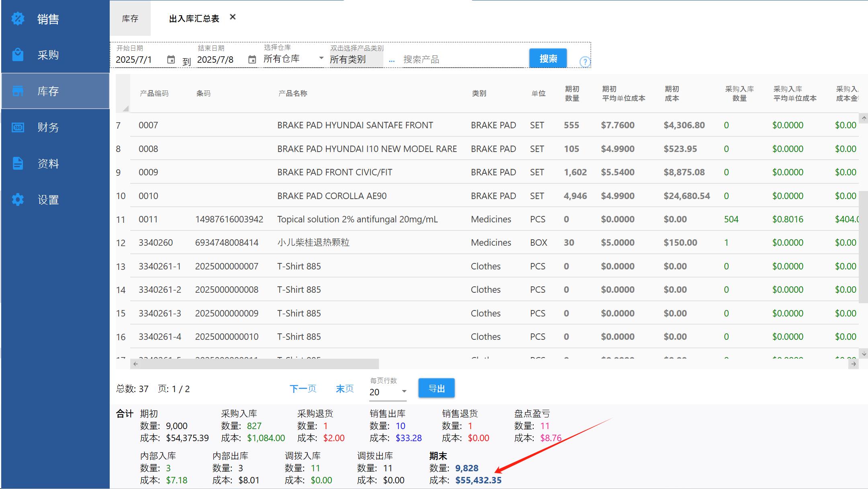The height and width of the screenshot is (489, 868).
Task: Sort by 单位 column header
Action: pyautogui.click(x=538, y=93)
